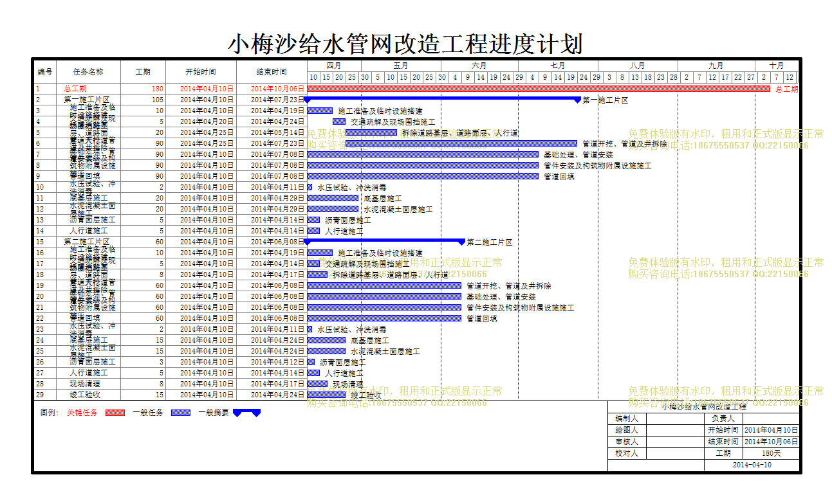Click the 小梅沙给水管网改造工程 title block heading
Viewport: 832px width, 504px height.
tap(704, 407)
